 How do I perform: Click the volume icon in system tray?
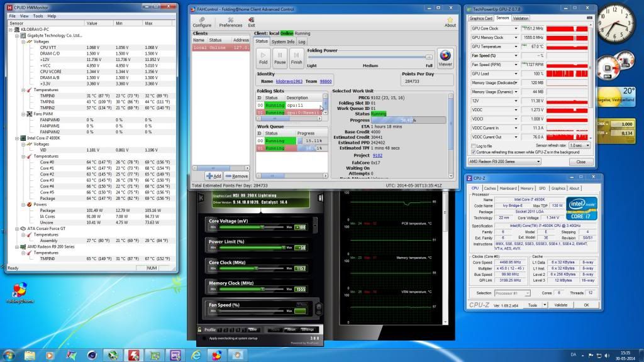(x=607, y=356)
